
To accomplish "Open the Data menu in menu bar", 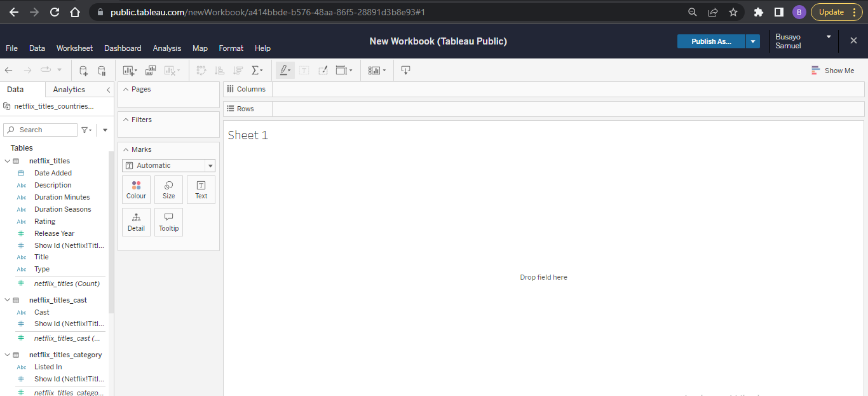I will (x=37, y=48).
